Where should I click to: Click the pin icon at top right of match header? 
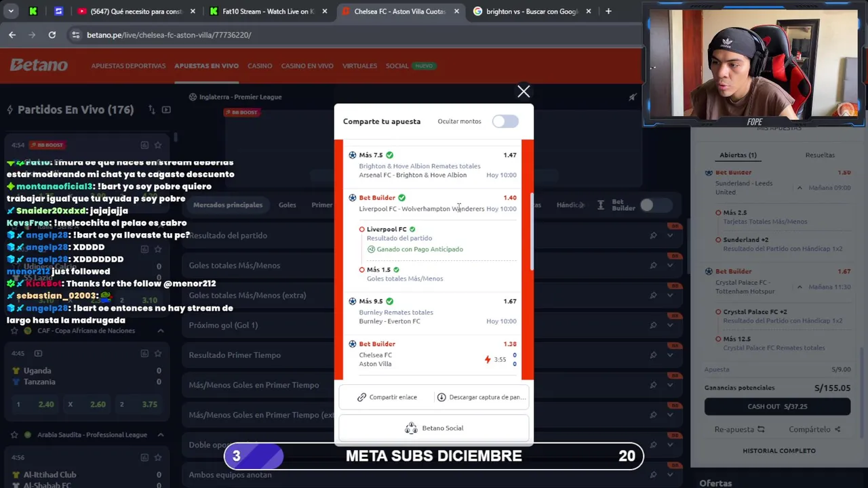pos(632,97)
